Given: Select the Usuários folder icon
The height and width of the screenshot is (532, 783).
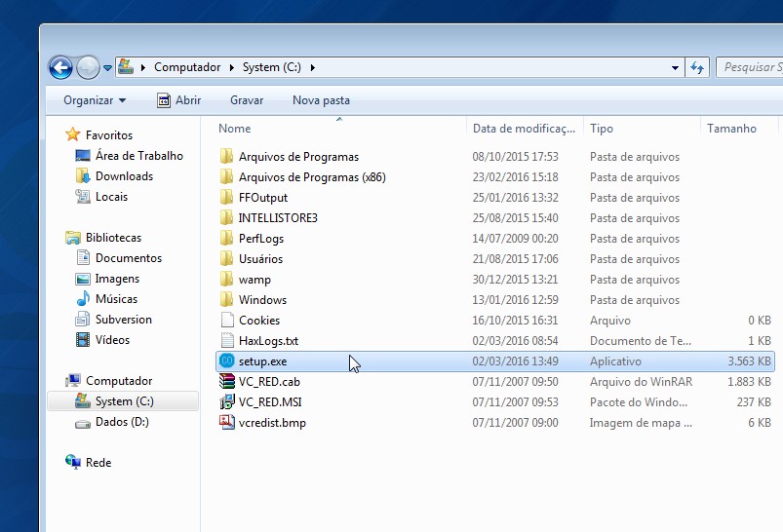Looking at the screenshot, I should [x=227, y=258].
